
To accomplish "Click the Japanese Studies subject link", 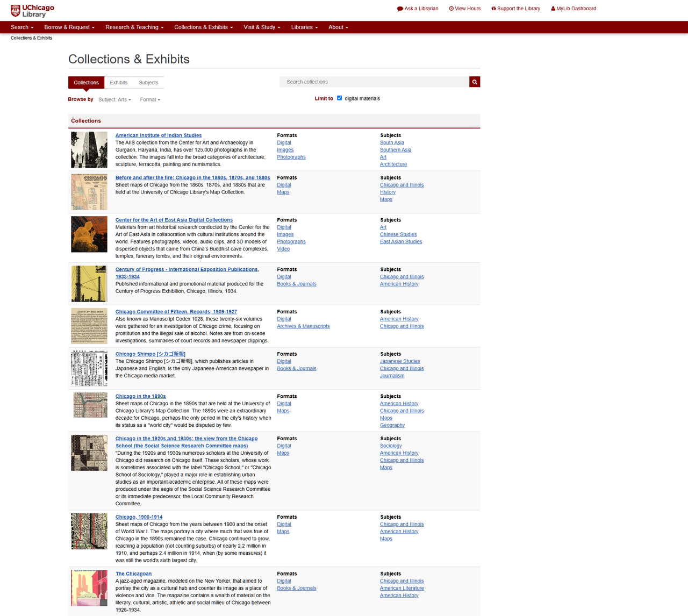I will point(400,361).
